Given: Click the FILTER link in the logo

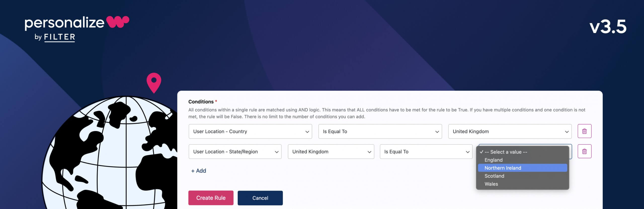Looking at the screenshot, I should [59, 37].
